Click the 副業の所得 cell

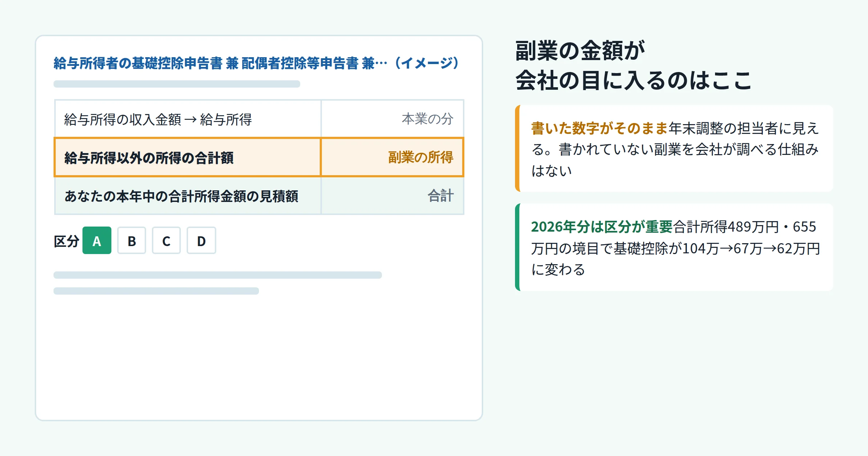tap(392, 157)
